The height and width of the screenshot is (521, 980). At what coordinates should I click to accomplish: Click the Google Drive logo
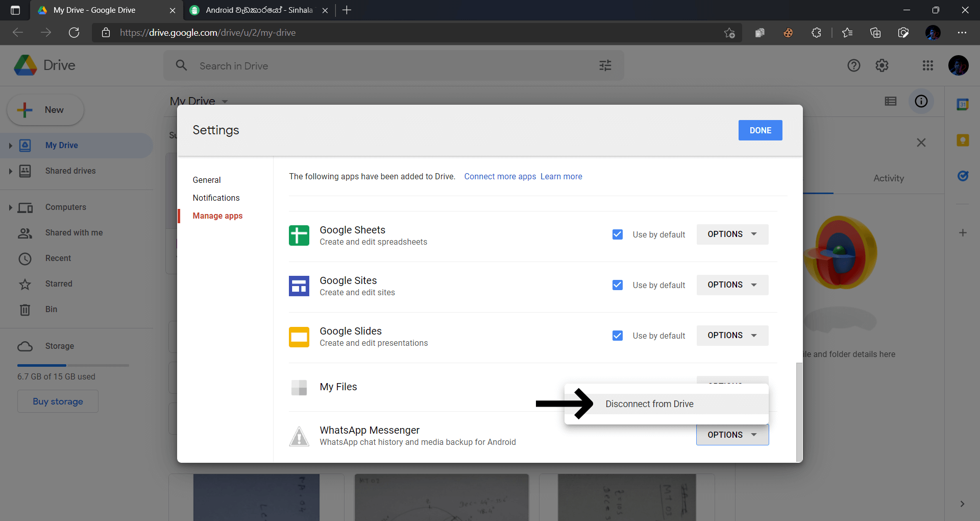coord(26,65)
